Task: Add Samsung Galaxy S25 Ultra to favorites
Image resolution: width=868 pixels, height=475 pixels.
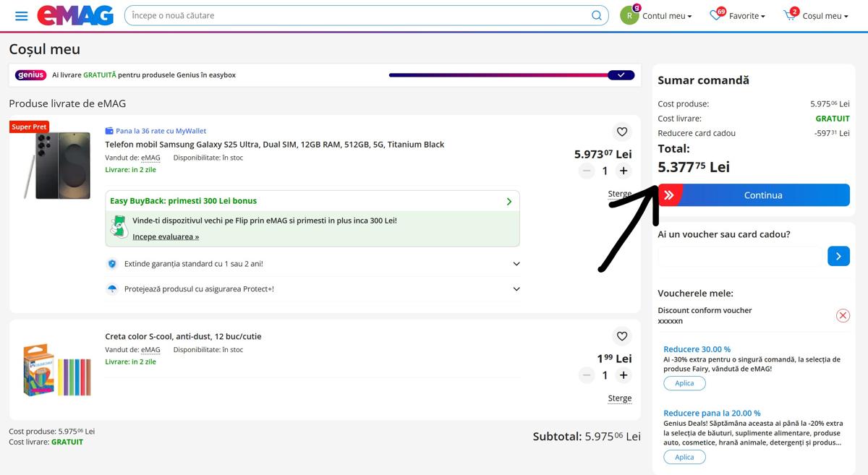Action: (621, 132)
